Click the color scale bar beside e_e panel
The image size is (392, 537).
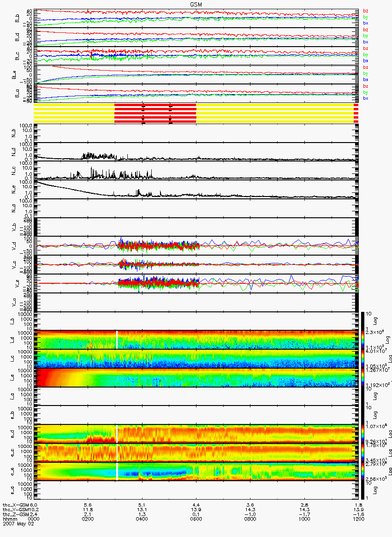pos(363,472)
